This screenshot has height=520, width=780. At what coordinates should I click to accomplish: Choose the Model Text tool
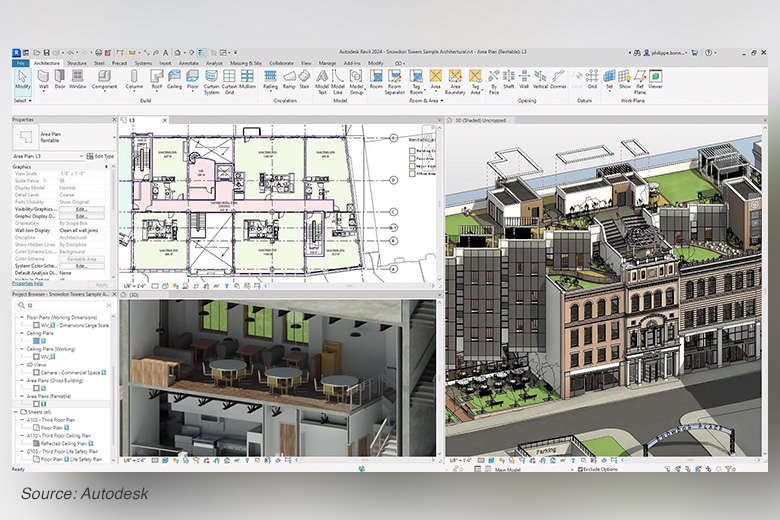coord(322,82)
